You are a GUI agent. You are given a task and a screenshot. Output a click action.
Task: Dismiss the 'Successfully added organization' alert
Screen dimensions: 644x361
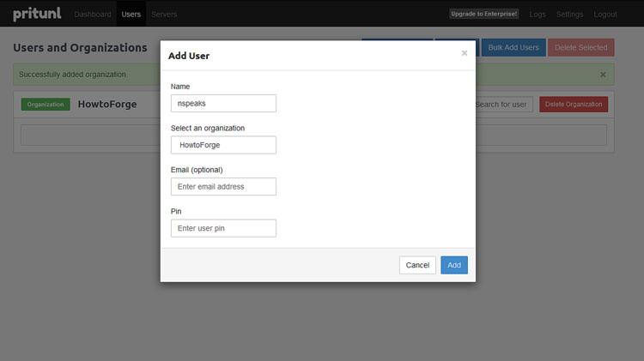point(603,75)
